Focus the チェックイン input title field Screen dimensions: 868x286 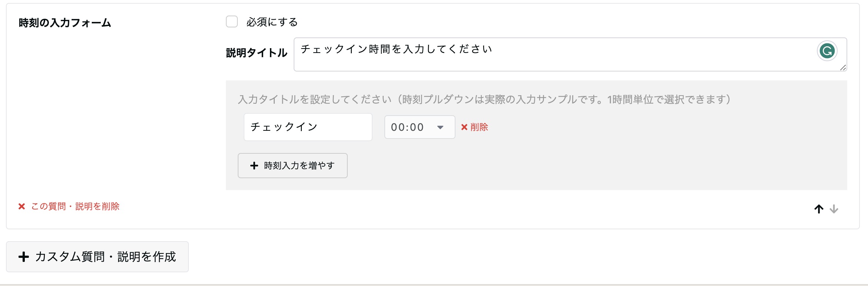tap(308, 127)
